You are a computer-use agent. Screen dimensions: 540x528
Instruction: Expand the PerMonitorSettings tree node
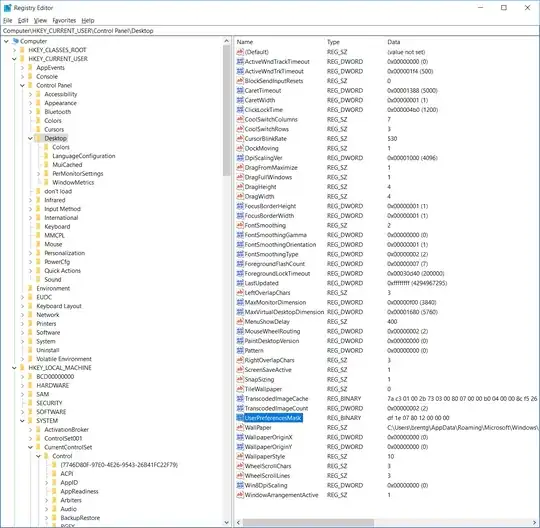tap(38, 174)
